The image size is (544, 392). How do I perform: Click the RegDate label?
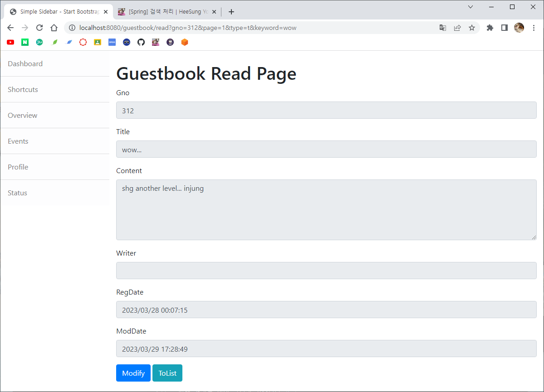tap(130, 292)
